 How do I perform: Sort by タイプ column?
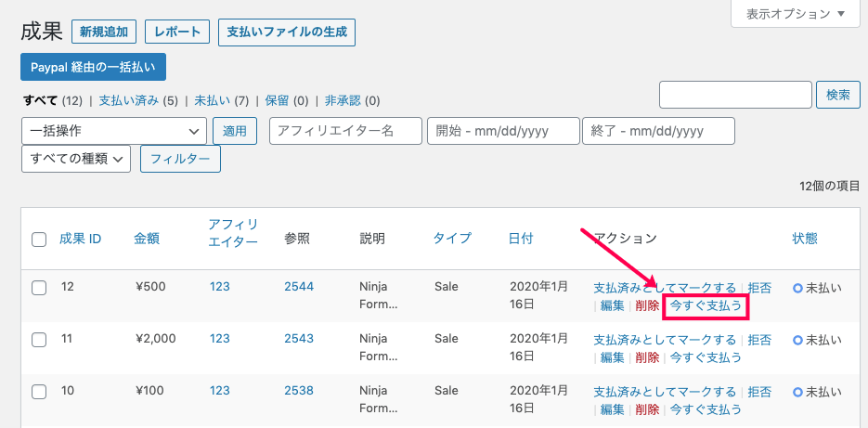pos(452,239)
